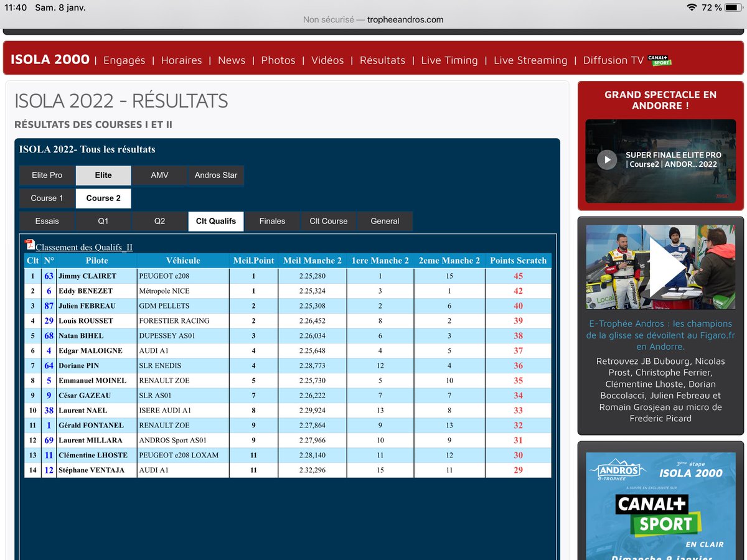Open the Engagés menu item

pos(124,60)
